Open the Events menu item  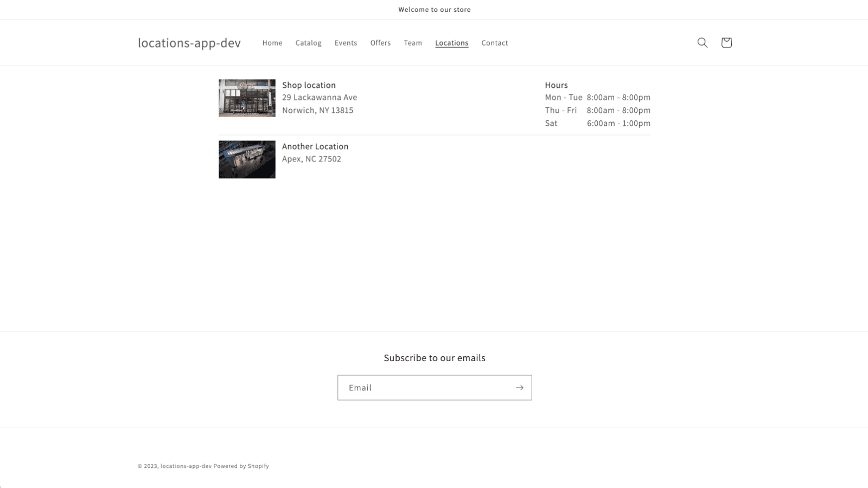[x=346, y=42]
